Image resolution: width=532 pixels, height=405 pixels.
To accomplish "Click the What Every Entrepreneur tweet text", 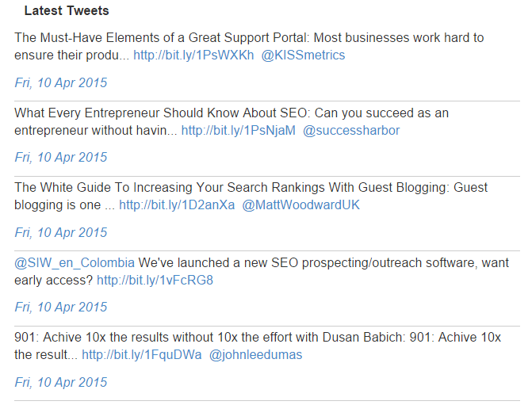I will pos(232,122).
